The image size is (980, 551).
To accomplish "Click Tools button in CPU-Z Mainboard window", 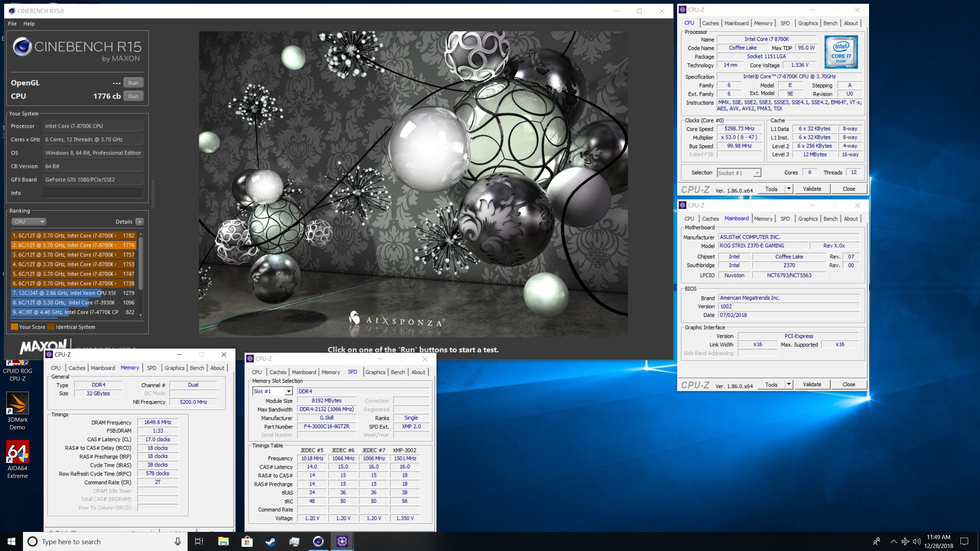I will 771,384.
